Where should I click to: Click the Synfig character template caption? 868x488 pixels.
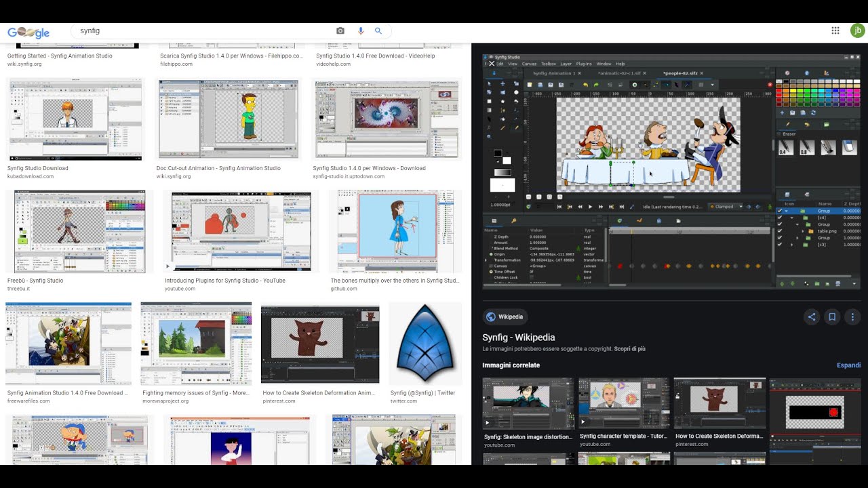point(623,436)
